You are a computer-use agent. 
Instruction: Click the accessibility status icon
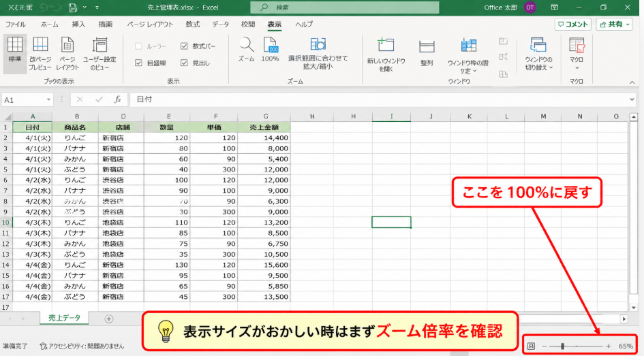[43, 346]
